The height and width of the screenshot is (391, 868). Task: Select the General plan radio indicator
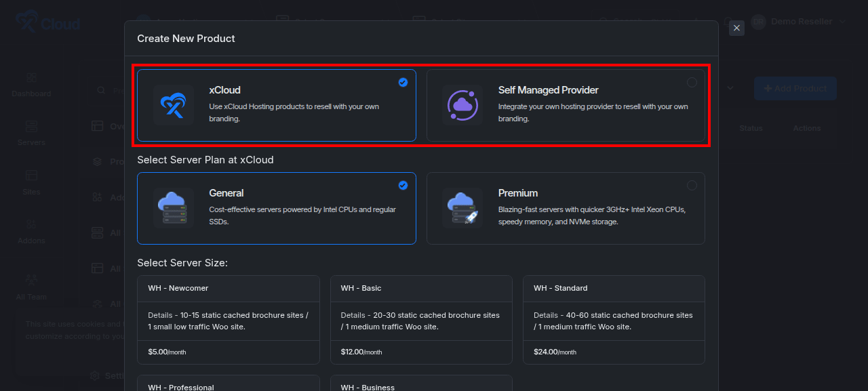click(x=403, y=185)
